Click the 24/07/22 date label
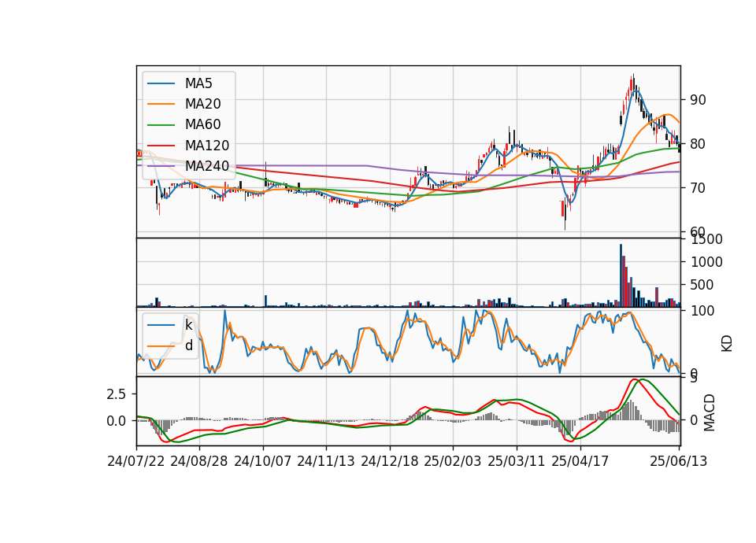Viewport: 756px width, 543px height. 136,462
